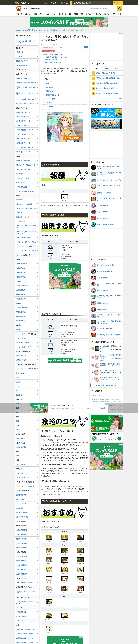Click the にょろ enemy icon
The width and height of the screenshot is (138, 644).
51,255
